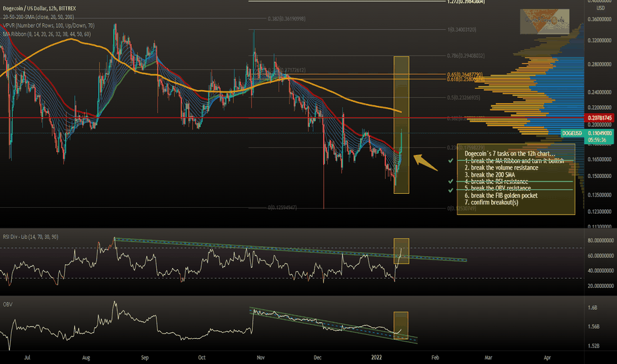Click the 05:59:36 bar countdown timer
The image size is (617, 364).
click(596, 140)
